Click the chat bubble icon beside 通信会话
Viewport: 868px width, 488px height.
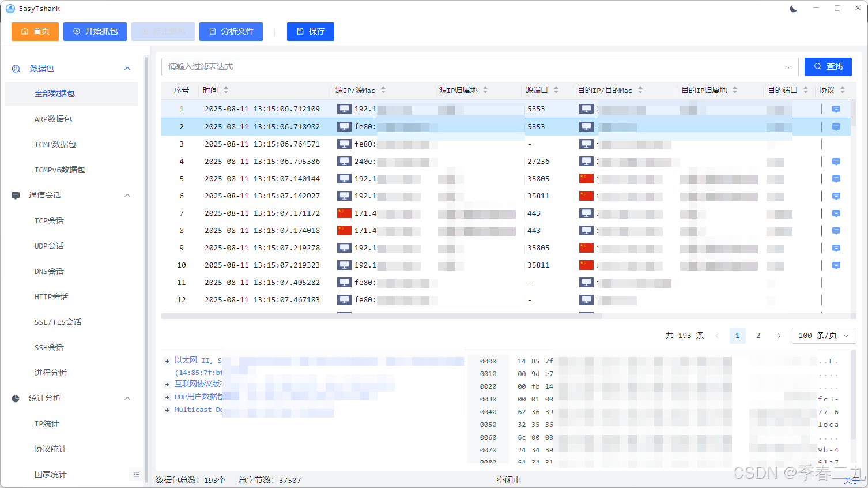tap(16, 195)
